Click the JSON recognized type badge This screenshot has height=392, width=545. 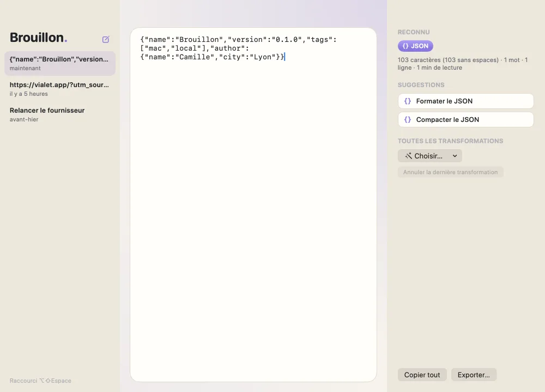pos(415,46)
